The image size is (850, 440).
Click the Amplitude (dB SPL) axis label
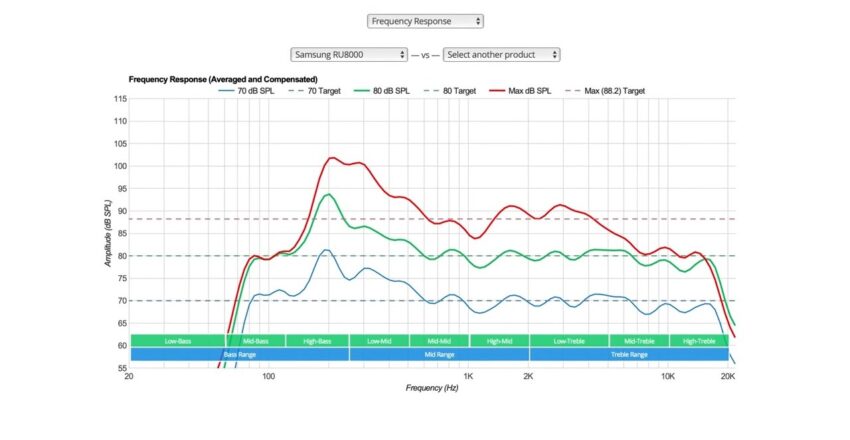tap(108, 234)
